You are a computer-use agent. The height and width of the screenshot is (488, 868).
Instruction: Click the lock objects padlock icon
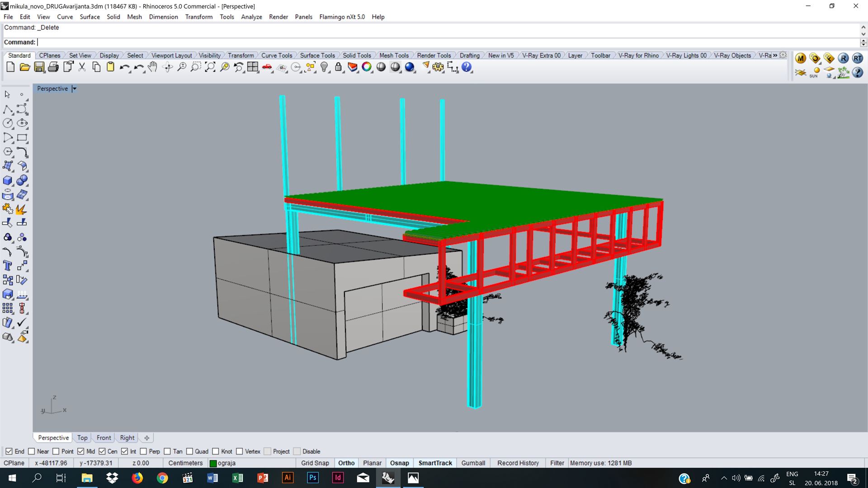click(338, 67)
